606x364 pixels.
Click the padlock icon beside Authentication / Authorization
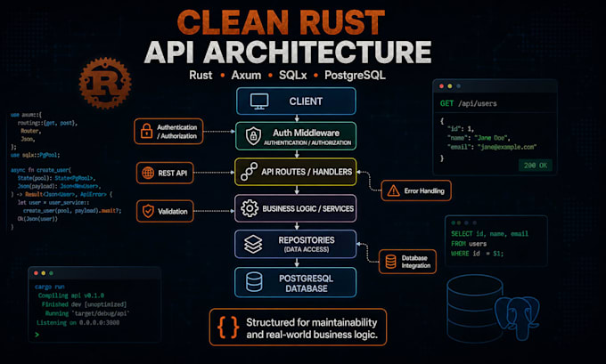[146, 131]
